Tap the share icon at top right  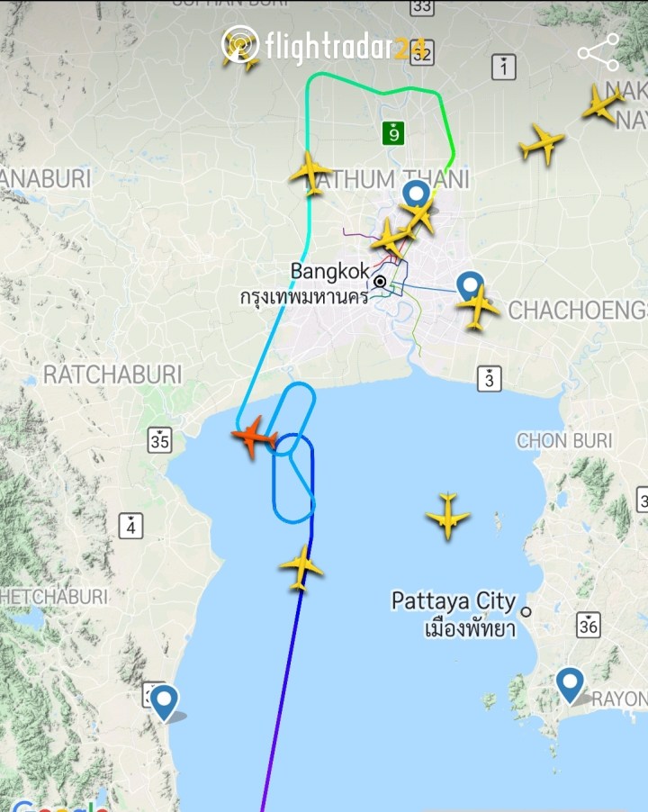click(598, 52)
